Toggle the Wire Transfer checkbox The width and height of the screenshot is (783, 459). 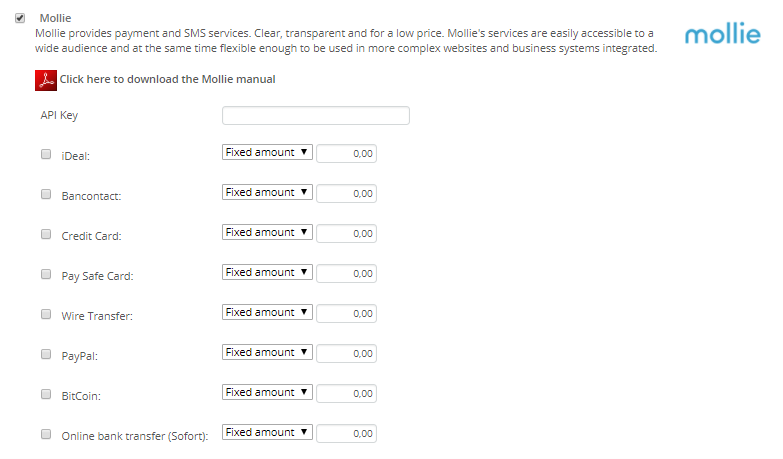[x=46, y=314]
